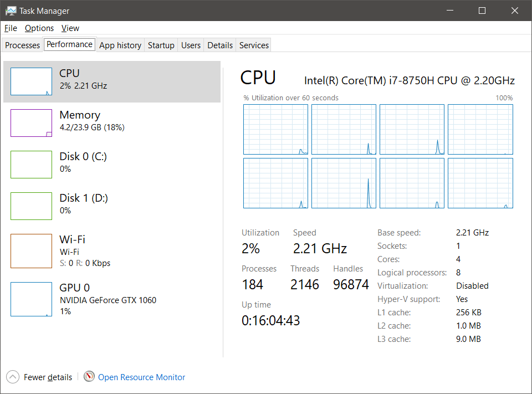Open the Users tab

pos(191,45)
